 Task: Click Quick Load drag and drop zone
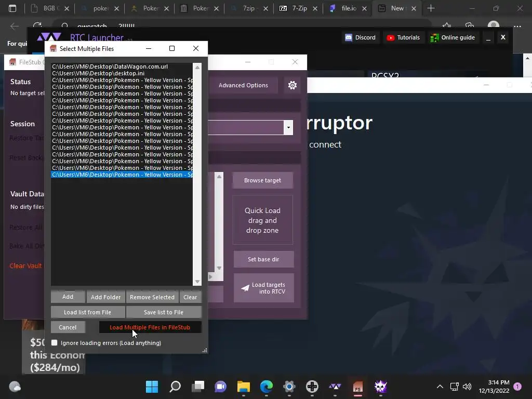pos(262,220)
